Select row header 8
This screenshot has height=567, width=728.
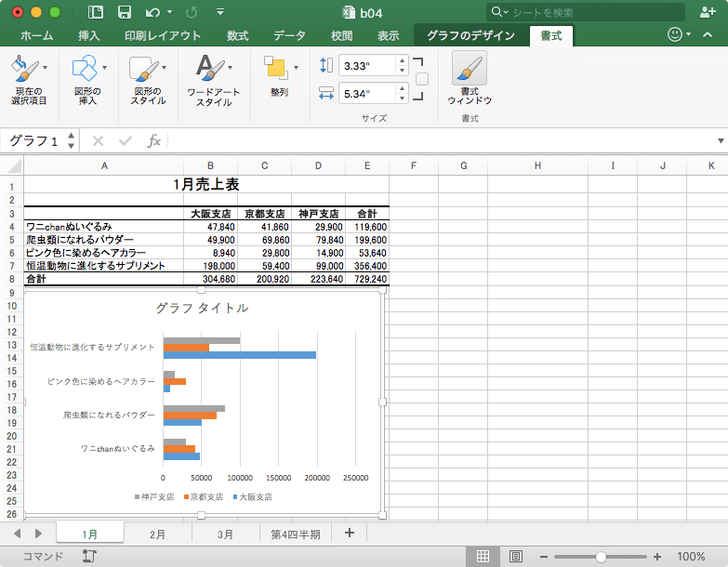tap(11, 279)
